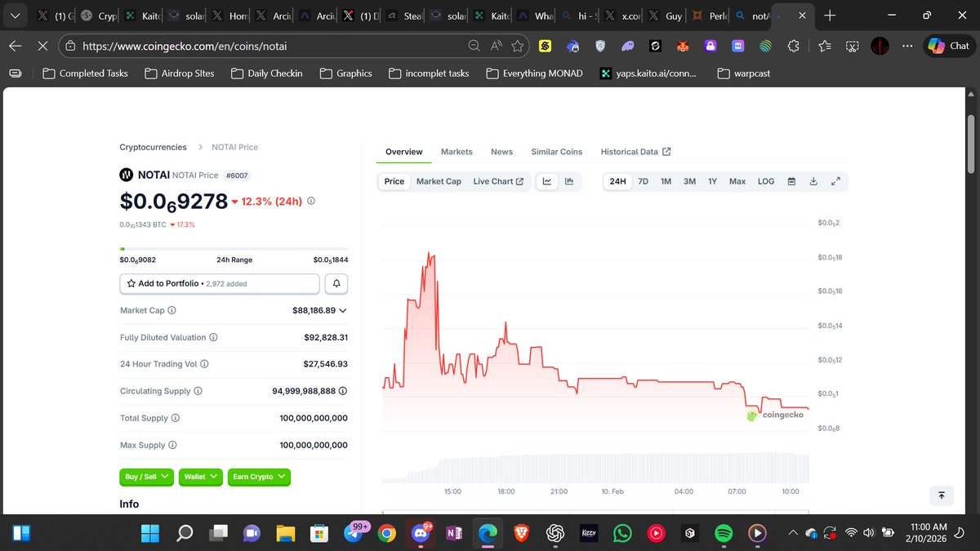Expand the Market Cap row chevron
Image resolution: width=980 pixels, height=551 pixels.
pyautogui.click(x=342, y=310)
